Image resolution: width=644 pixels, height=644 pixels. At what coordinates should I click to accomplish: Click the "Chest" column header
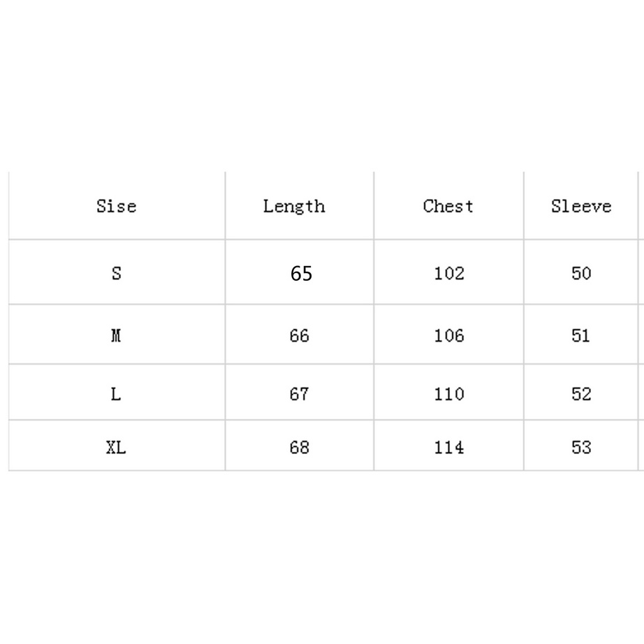[x=448, y=206]
